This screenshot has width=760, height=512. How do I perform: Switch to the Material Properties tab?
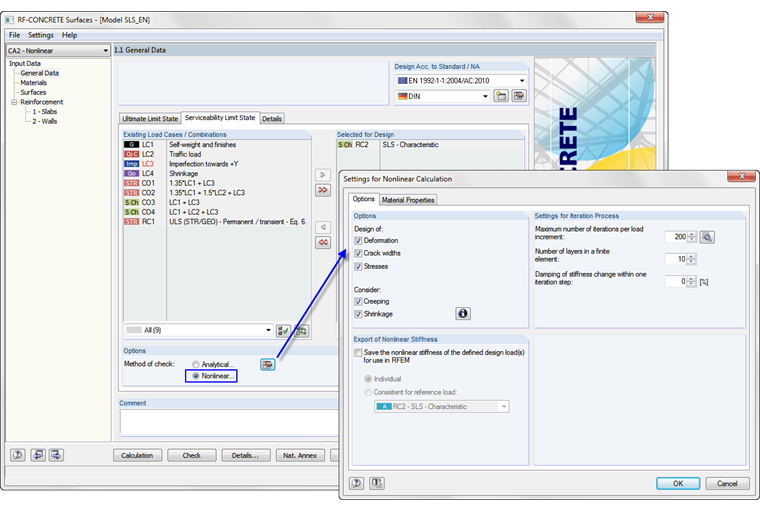(408, 200)
